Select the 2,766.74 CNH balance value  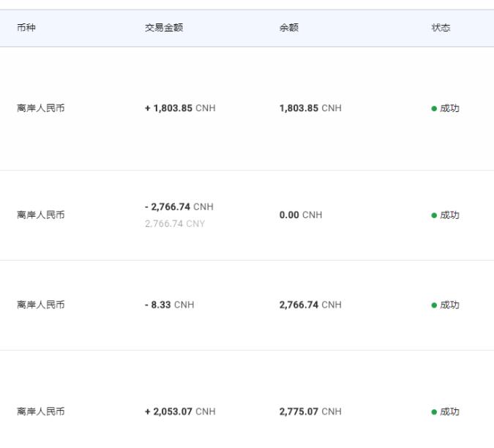(310, 305)
